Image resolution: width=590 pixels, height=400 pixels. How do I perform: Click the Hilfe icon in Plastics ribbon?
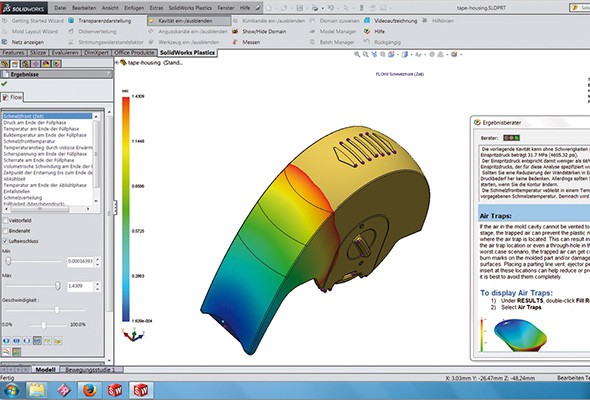367,32
